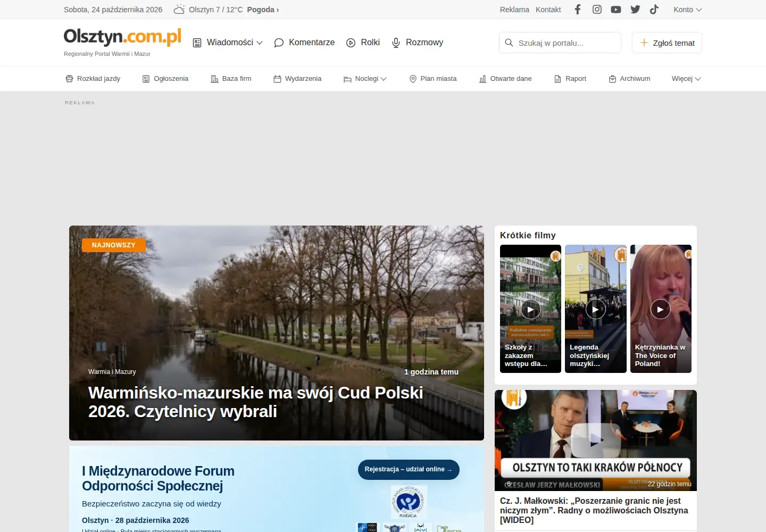Click the magnifier search icon
766x532 pixels.
[x=509, y=43]
